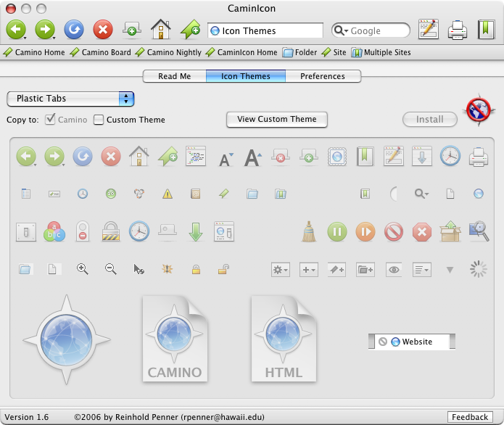This screenshot has width=504, height=425.
Task: Click the green Back arrow in top toolbar
Action: [x=16, y=30]
